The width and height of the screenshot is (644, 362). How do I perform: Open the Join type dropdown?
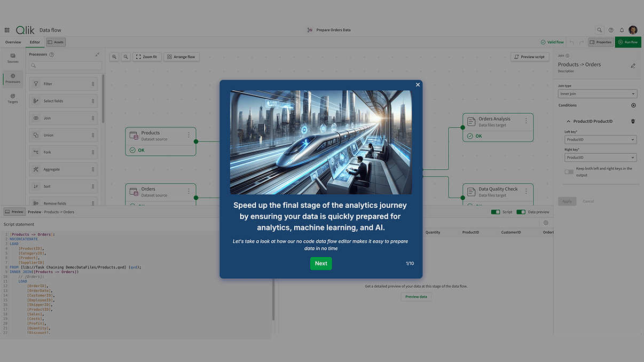pyautogui.click(x=597, y=93)
